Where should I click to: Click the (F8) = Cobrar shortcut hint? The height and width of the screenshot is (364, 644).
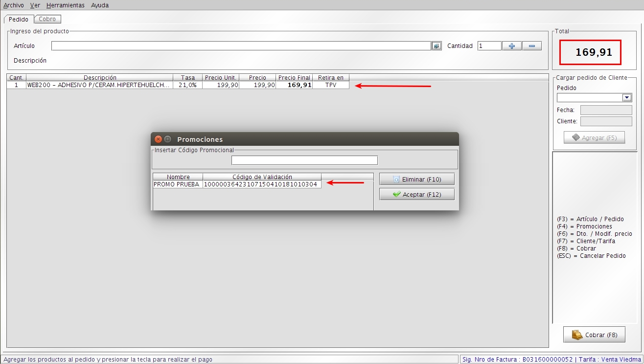(x=576, y=249)
